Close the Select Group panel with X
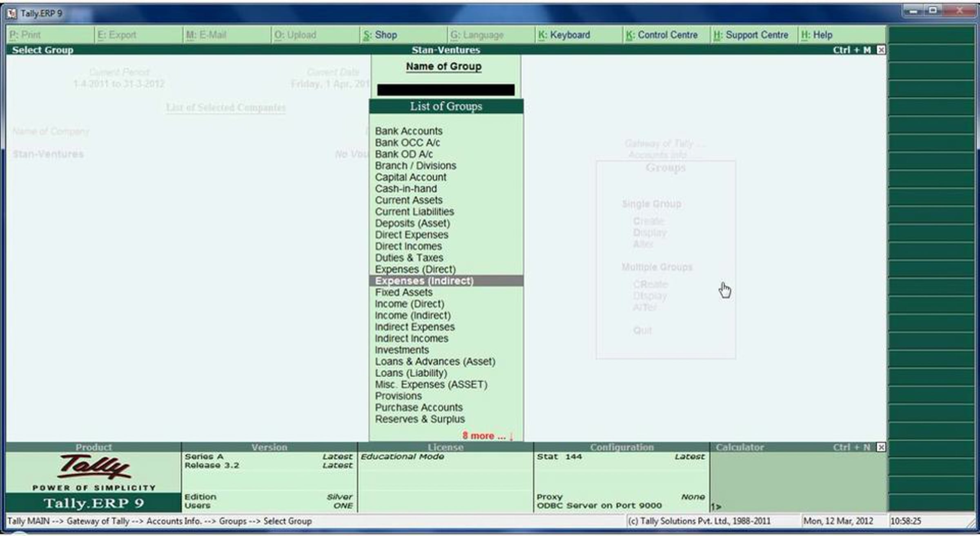The height and width of the screenshot is (536, 980). pyautogui.click(x=881, y=50)
